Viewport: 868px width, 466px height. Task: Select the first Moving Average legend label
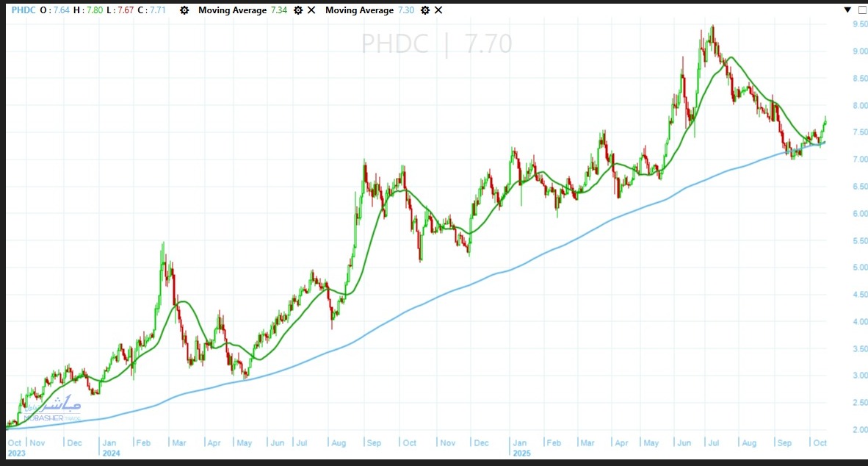[x=232, y=10]
